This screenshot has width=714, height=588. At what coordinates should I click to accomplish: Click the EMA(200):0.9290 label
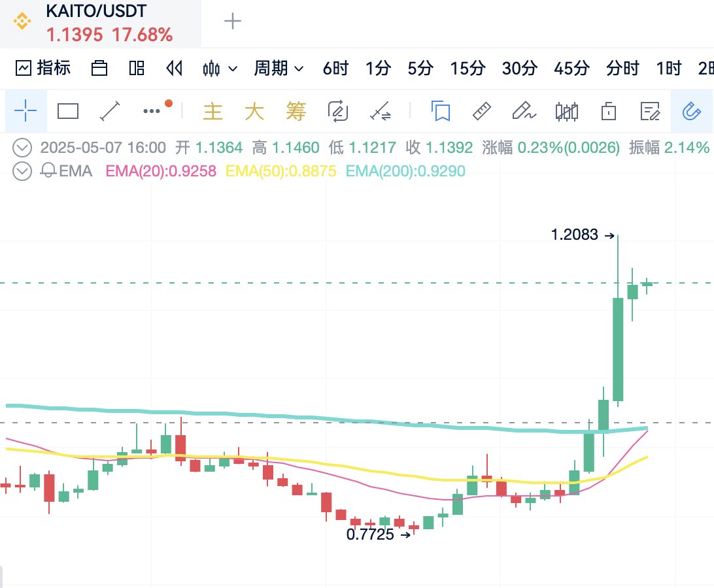pyautogui.click(x=405, y=171)
